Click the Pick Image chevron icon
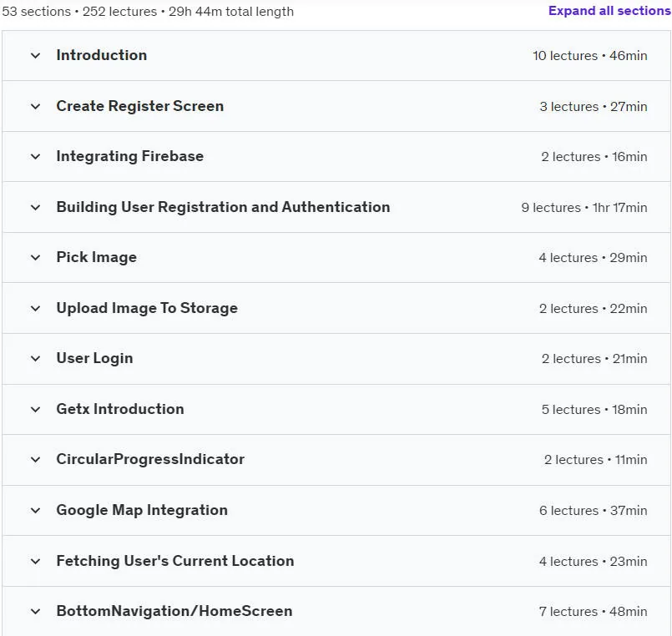 pos(36,258)
